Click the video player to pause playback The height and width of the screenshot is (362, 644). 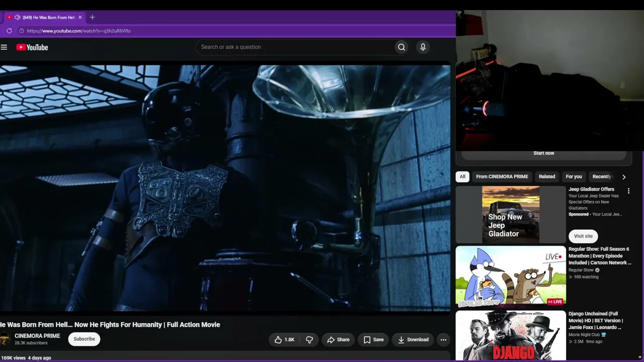click(225, 188)
